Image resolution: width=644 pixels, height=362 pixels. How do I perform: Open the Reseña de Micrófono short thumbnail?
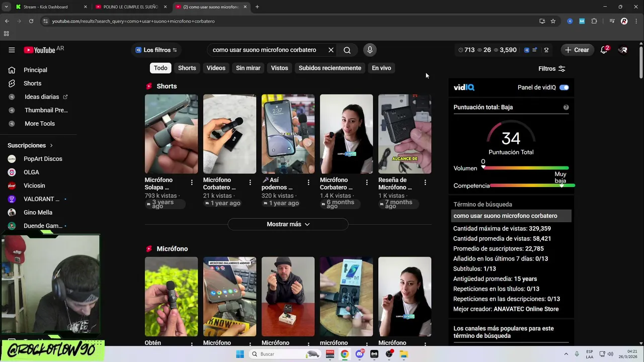click(405, 134)
